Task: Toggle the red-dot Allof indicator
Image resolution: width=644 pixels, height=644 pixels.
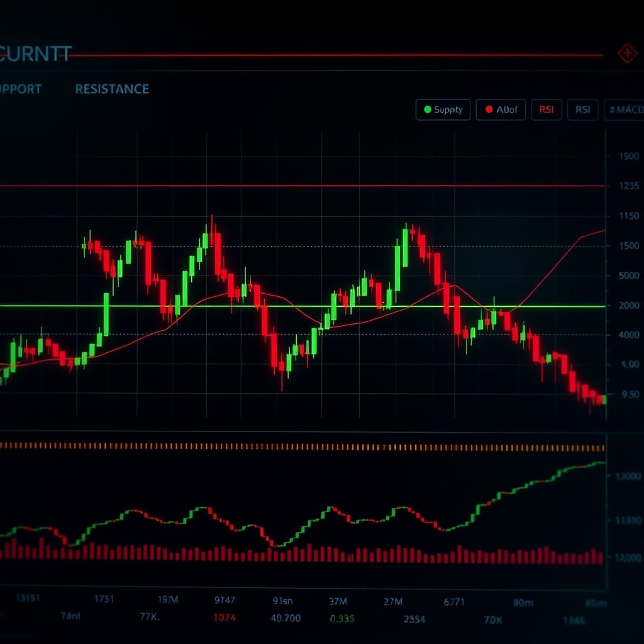Action: 500,109
